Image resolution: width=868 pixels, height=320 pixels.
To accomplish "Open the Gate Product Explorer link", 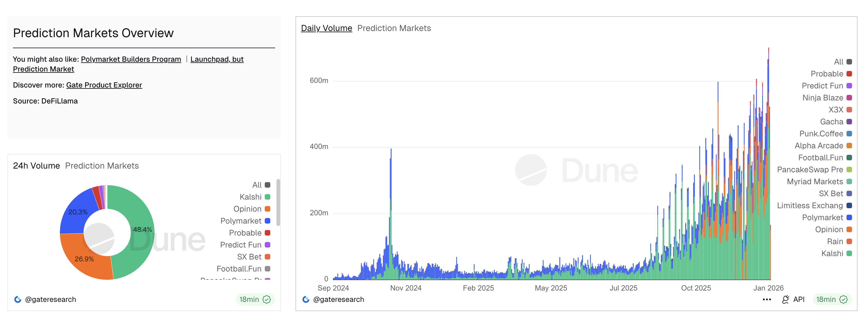I will [x=104, y=85].
